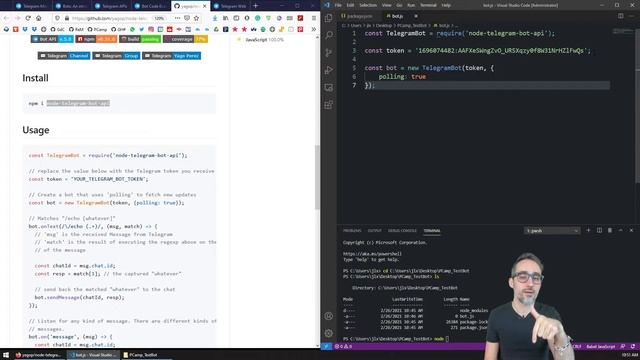Split the terminal panel
Screen dimensions: 640x360
point(599,230)
